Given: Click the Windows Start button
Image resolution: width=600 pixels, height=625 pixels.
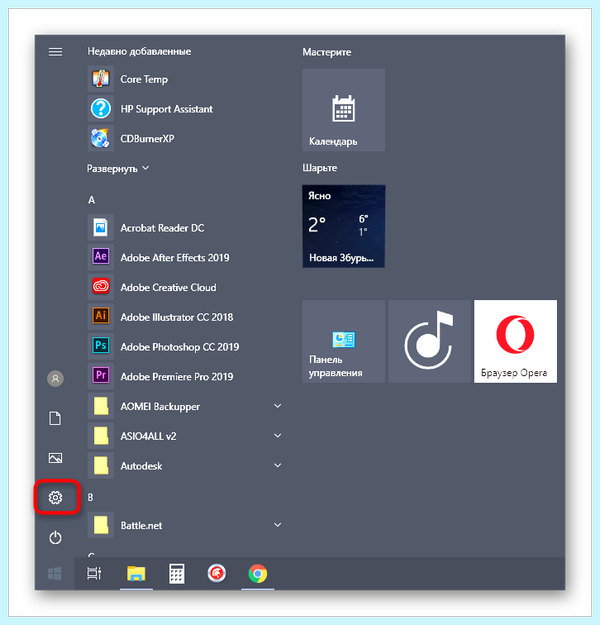Looking at the screenshot, I should (55, 574).
